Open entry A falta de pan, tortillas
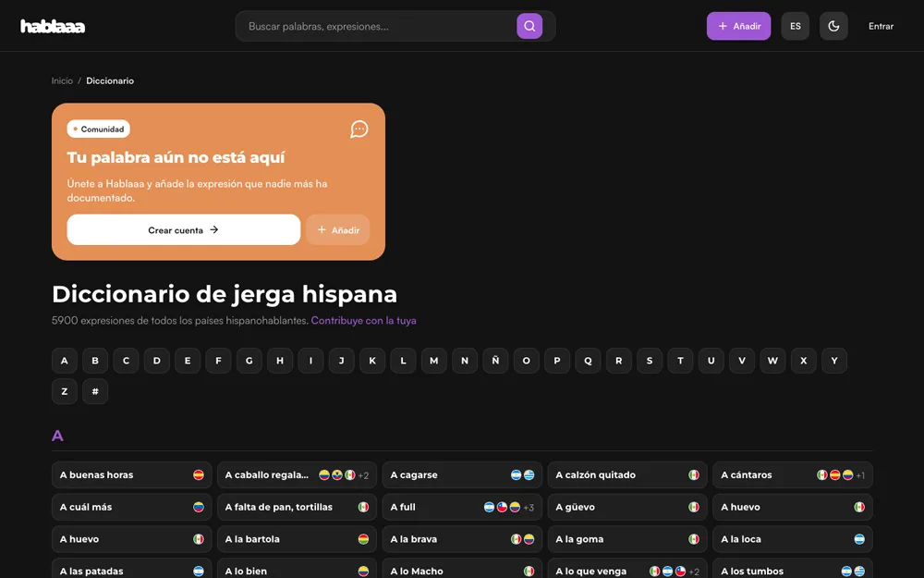 click(297, 507)
